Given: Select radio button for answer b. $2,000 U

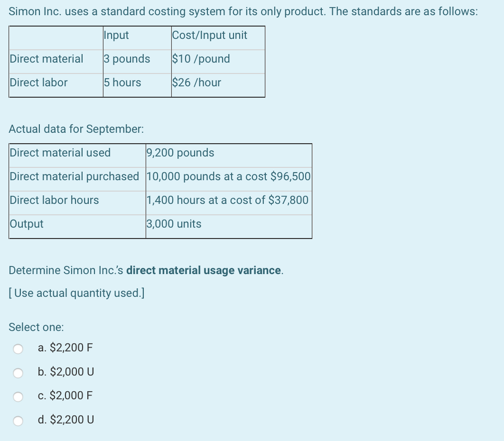Looking at the screenshot, I should [19, 373].
